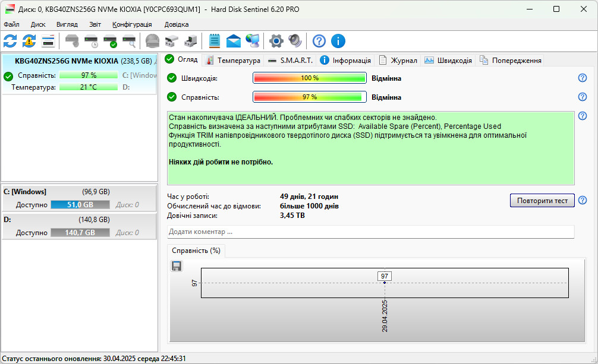Click the Додати коментар input field
Viewport: 598px width, 364px height.
pyautogui.click(x=370, y=232)
